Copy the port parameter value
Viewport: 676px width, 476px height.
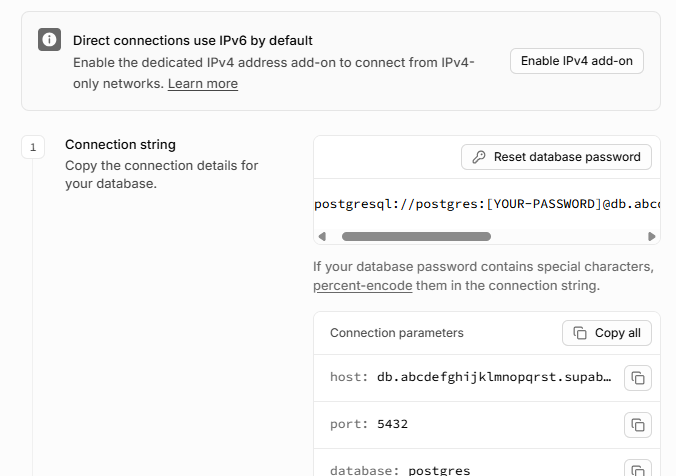pos(638,425)
